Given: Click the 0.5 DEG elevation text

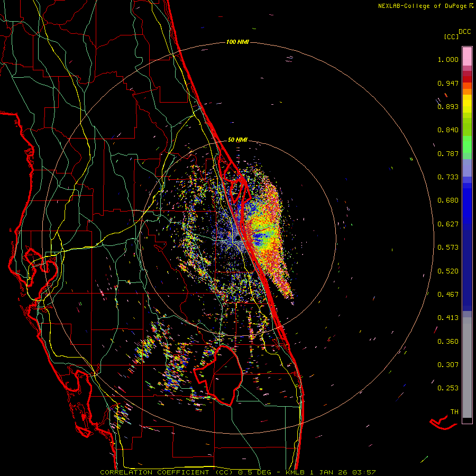Looking at the screenshot, I should coord(255,472).
